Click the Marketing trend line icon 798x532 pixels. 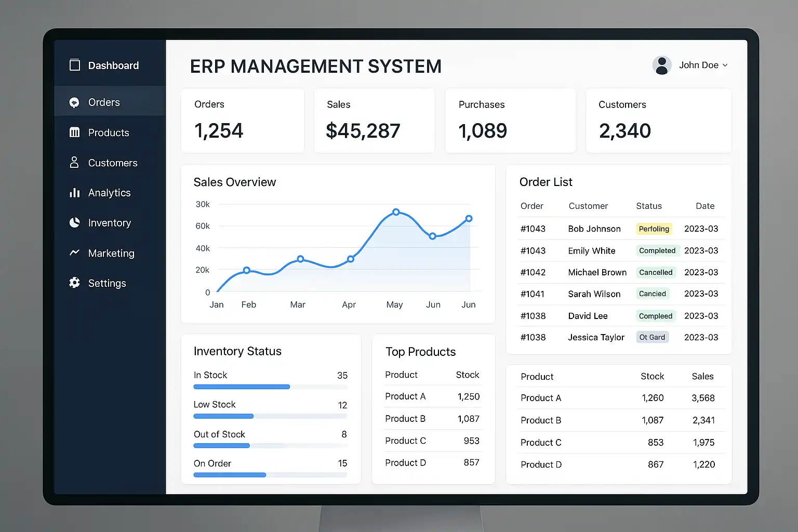click(x=74, y=252)
